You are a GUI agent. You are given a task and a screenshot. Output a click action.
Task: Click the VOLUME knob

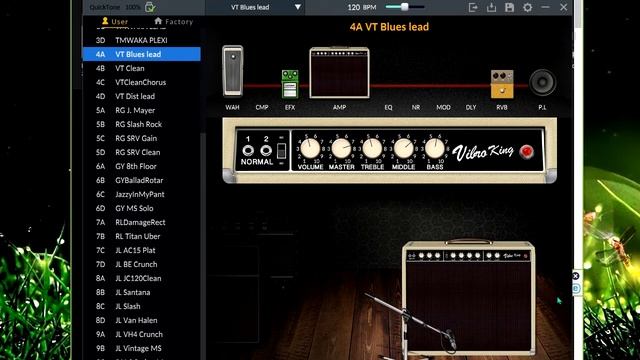pyautogui.click(x=310, y=148)
